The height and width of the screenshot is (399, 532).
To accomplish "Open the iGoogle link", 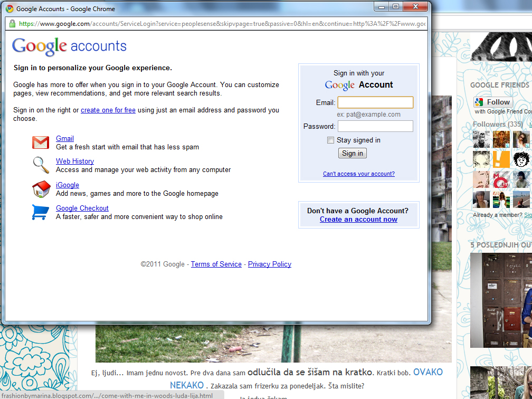I will (x=68, y=185).
